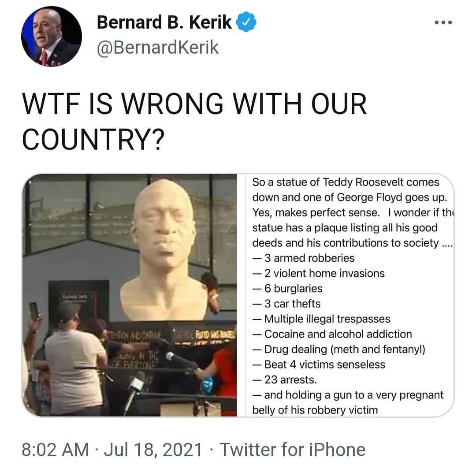Screen dimensions: 476x476
Task: Click the 8:02 AM timestamp
Action: [55, 450]
